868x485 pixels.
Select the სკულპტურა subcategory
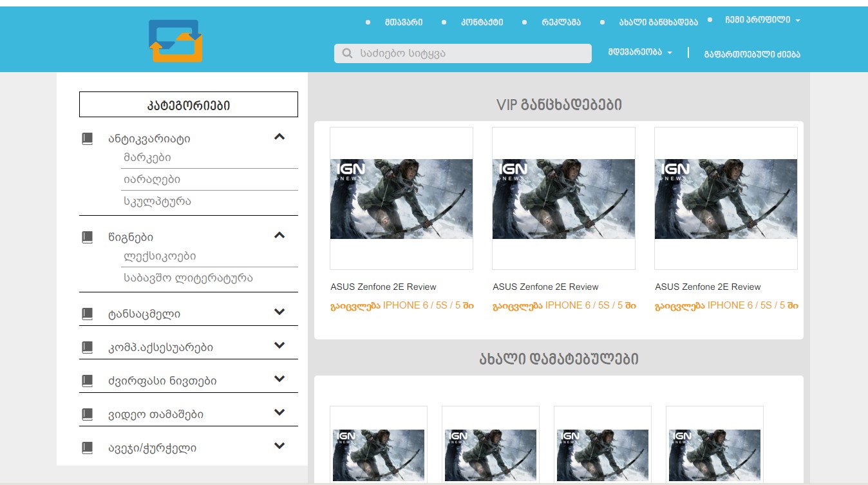(x=157, y=202)
